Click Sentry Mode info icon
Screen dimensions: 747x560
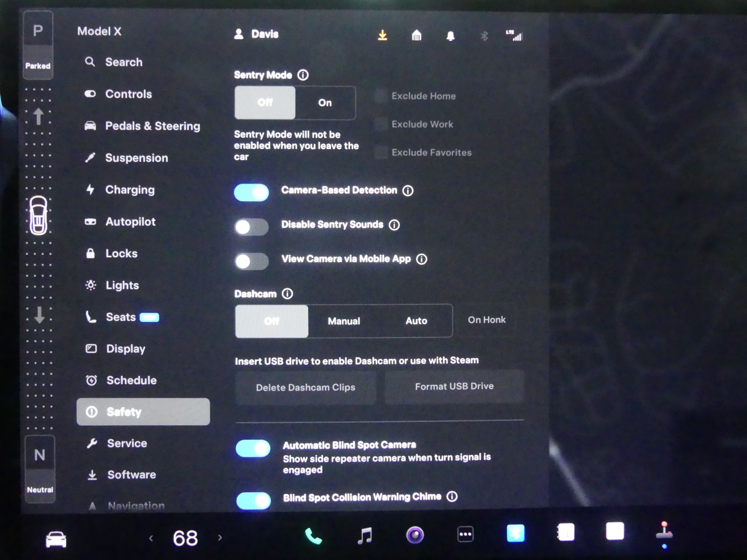point(303,75)
